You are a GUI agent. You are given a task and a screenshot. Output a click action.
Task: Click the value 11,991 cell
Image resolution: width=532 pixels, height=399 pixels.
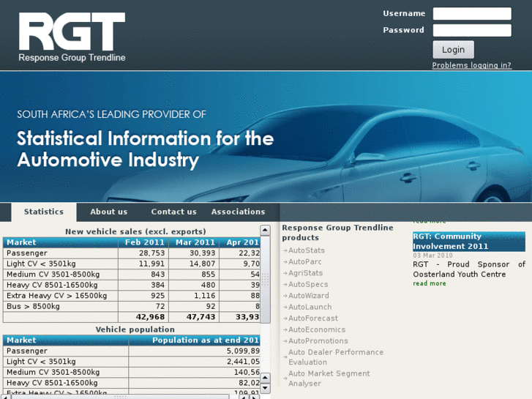click(x=143, y=264)
